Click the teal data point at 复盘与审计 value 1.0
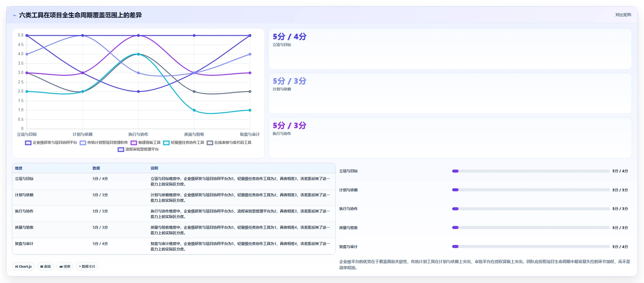644x283 pixels. tap(250, 110)
